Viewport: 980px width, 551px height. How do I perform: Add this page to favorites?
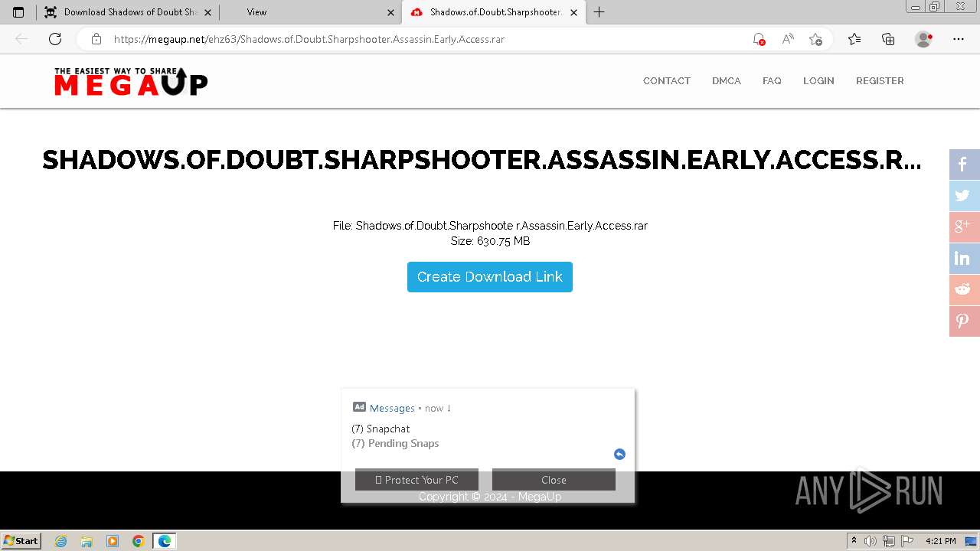point(815,39)
